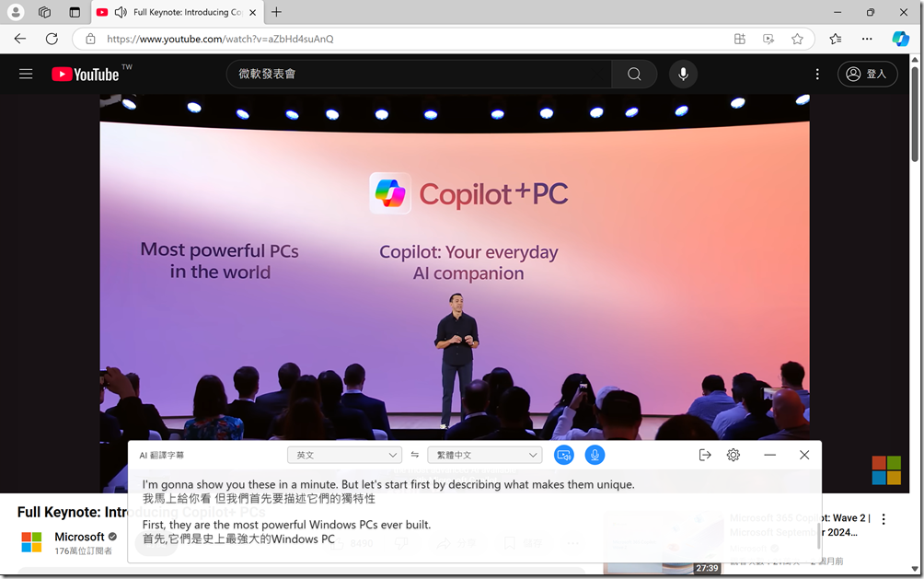Image resolution: width=924 pixels, height=579 pixels.
Task: Close the AI 翻譯字幕 panel
Action: tap(804, 455)
